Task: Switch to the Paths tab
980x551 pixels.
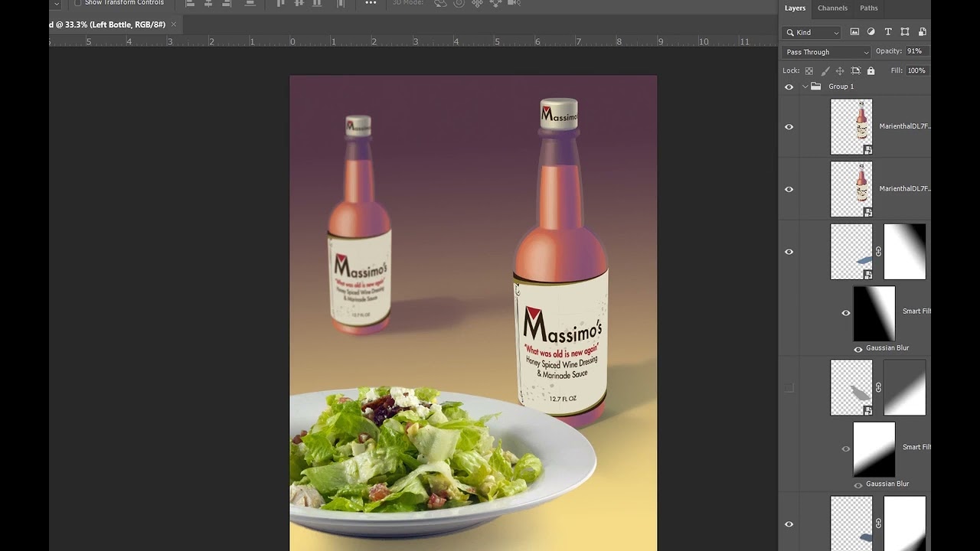Action: [868, 8]
